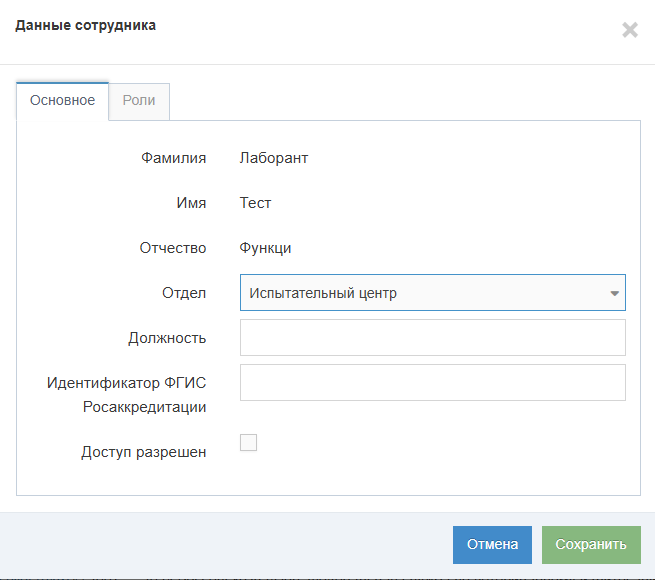Click the Имя label
Viewport: 655px width, 580px height.
pyautogui.click(x=191, y=203)
